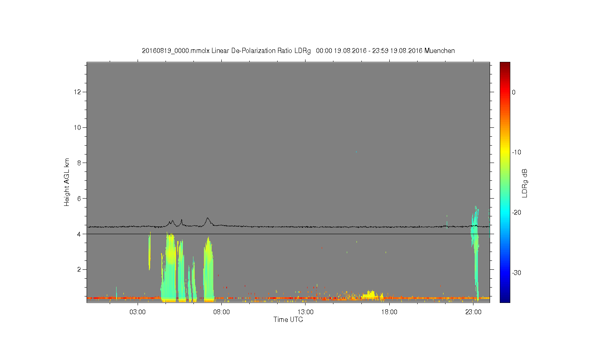
Task: Click the dark blue bottom of the colorbar
Action: tap(505, 299)
